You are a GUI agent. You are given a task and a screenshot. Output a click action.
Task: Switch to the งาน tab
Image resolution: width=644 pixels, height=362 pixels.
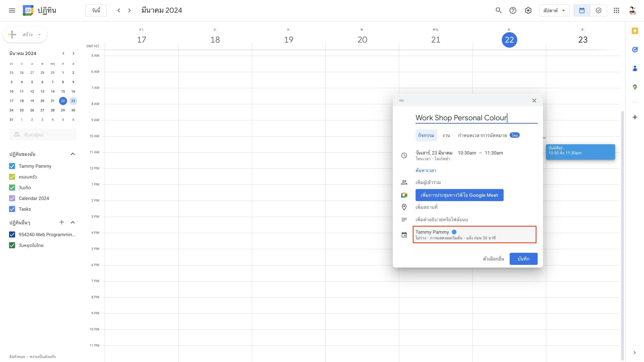pos(446,135)
